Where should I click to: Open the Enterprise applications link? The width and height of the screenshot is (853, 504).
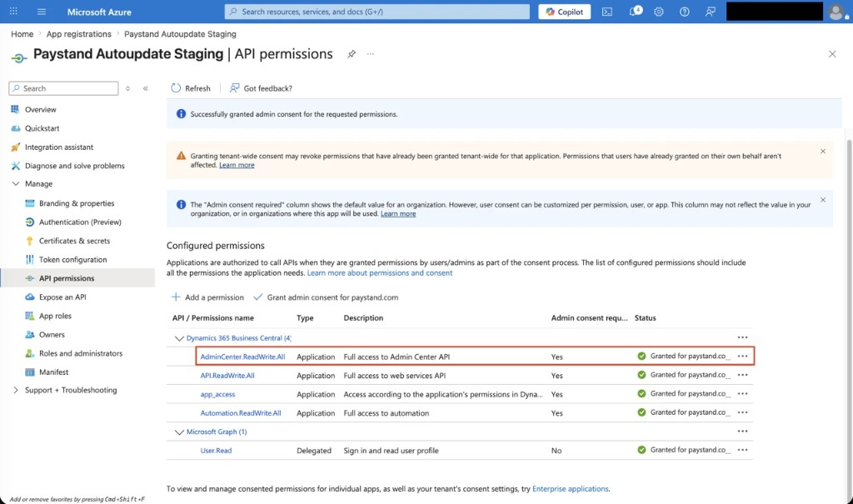(x=570, y=489)
